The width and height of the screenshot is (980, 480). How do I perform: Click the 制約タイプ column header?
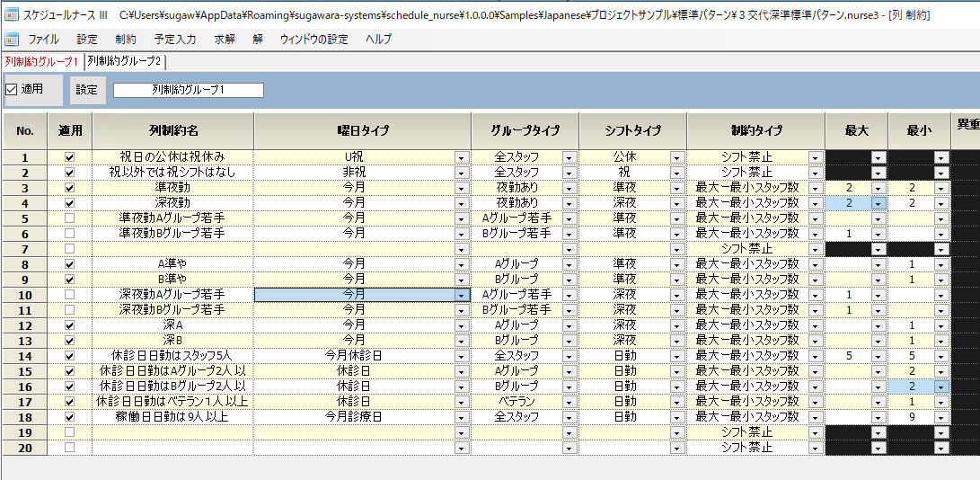coord(755,131)
